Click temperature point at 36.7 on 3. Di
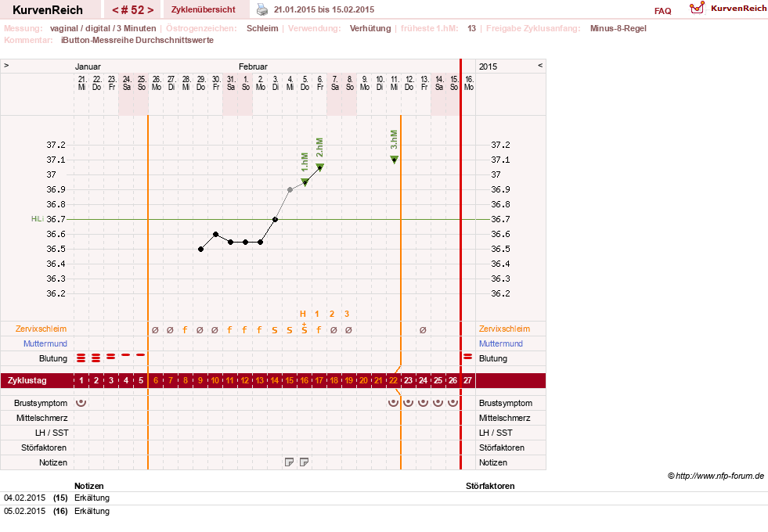Viewport: 768px width, 532px height. (x=276, y=220)
